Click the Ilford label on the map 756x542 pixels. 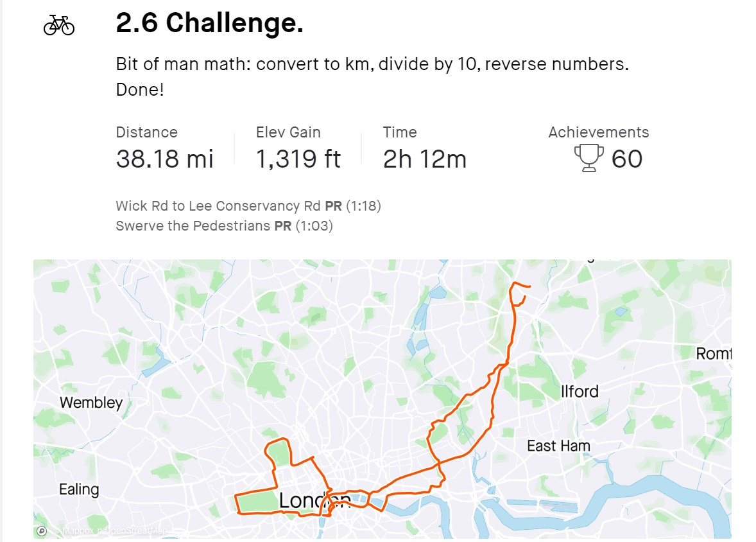580,391
